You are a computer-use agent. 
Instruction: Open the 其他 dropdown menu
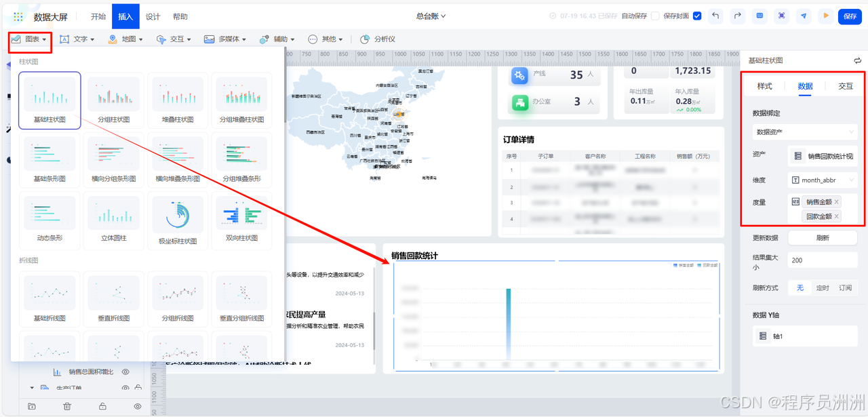point(326,39)
